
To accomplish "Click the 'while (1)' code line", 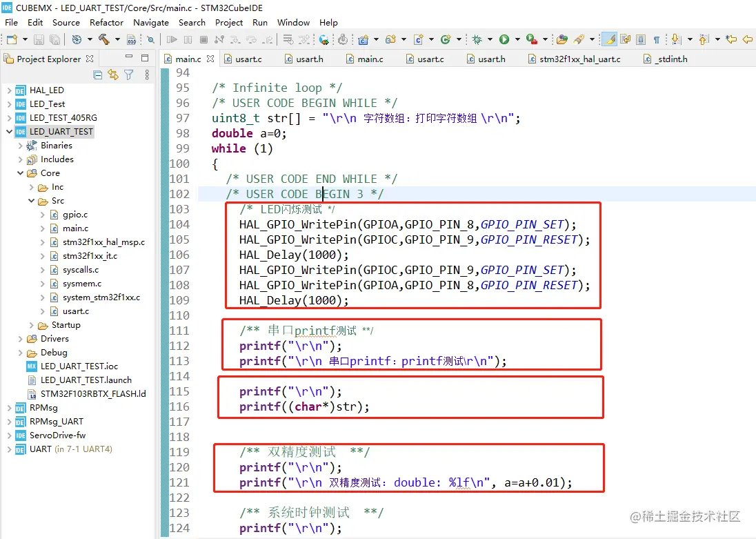I will 242,148.
